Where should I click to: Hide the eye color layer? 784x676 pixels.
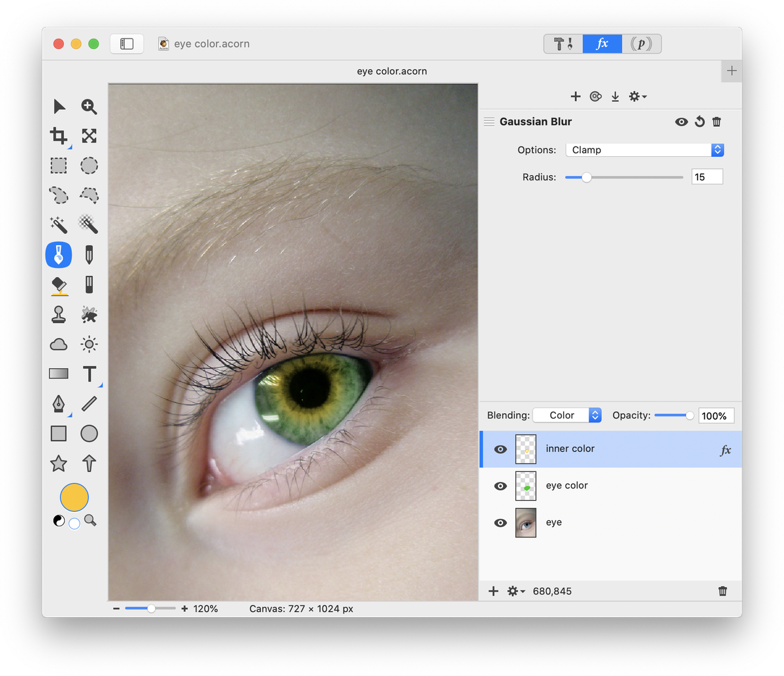500,486
